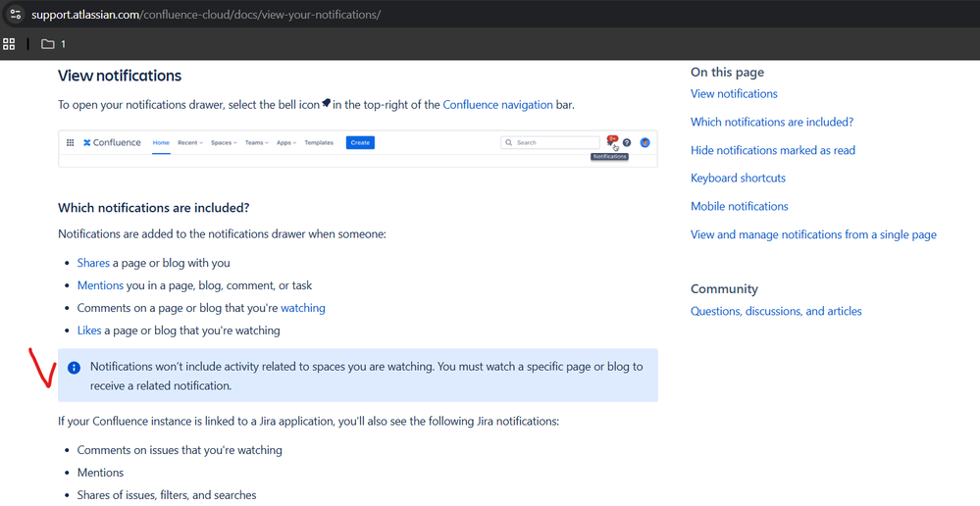
Task: Open the Shares link
Action: pos(93,263)
